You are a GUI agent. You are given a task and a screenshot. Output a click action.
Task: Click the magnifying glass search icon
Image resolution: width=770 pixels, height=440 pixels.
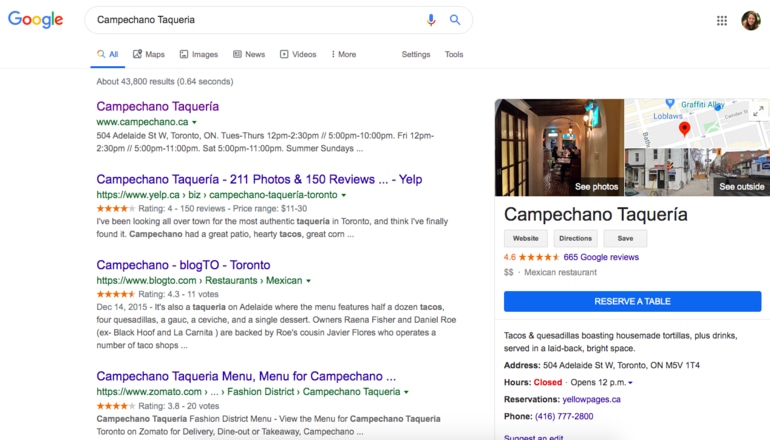pos(455,20)
